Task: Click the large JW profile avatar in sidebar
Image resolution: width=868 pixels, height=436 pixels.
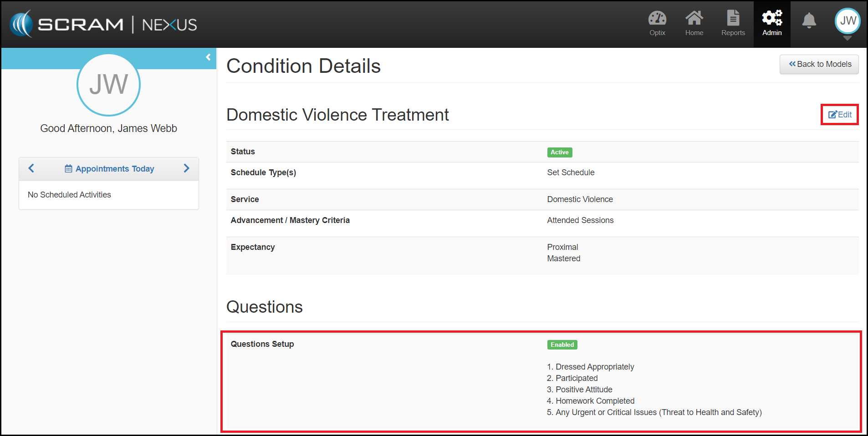Action: point(108,85)
